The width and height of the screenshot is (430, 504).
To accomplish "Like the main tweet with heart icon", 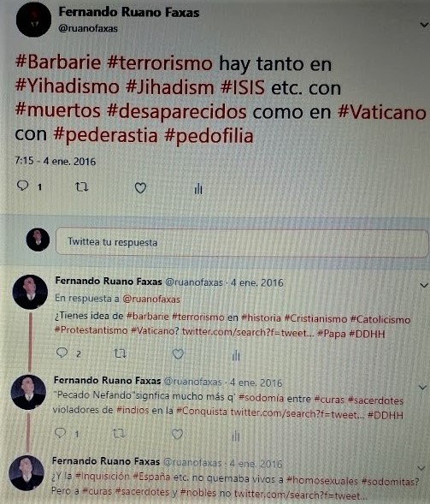I will coord(140,187).
